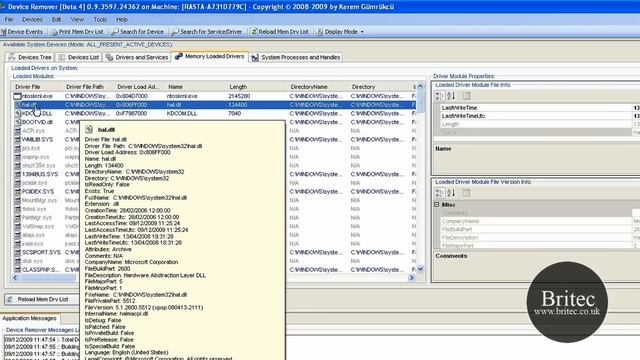
Task: Open the Edit menu
Action: (x=56, y=19)
